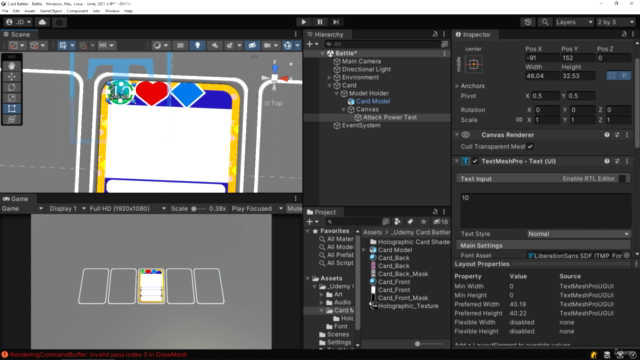
Task: Select the Transform tool
Action: click(x=11, y=119)
